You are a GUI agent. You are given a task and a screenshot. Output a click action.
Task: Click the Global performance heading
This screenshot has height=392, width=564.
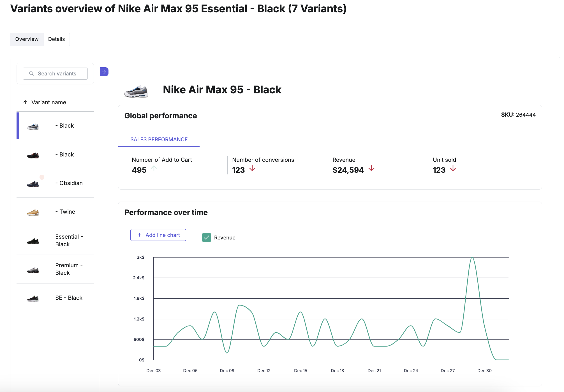pos(161,116)
